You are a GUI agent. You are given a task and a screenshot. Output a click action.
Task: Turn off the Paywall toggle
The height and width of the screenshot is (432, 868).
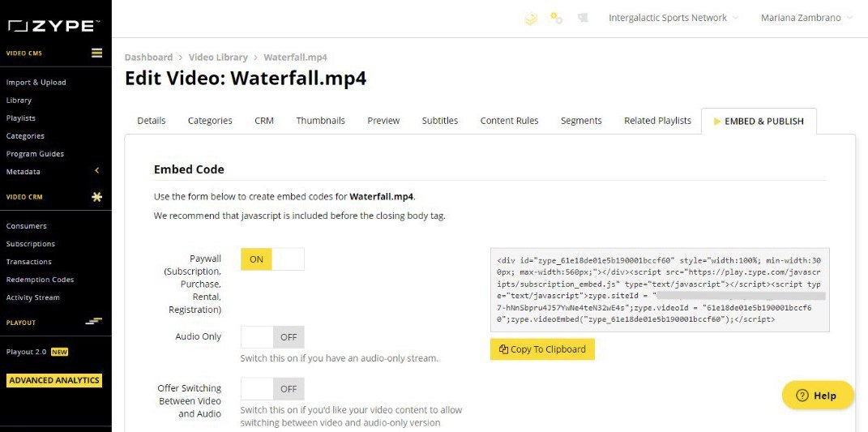point(272,259)
